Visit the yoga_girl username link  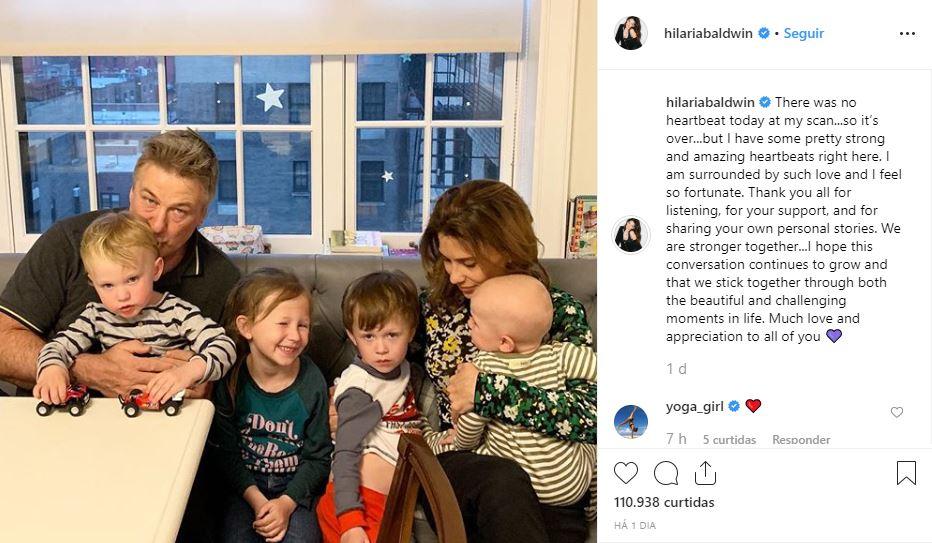(x=695, y=406)
